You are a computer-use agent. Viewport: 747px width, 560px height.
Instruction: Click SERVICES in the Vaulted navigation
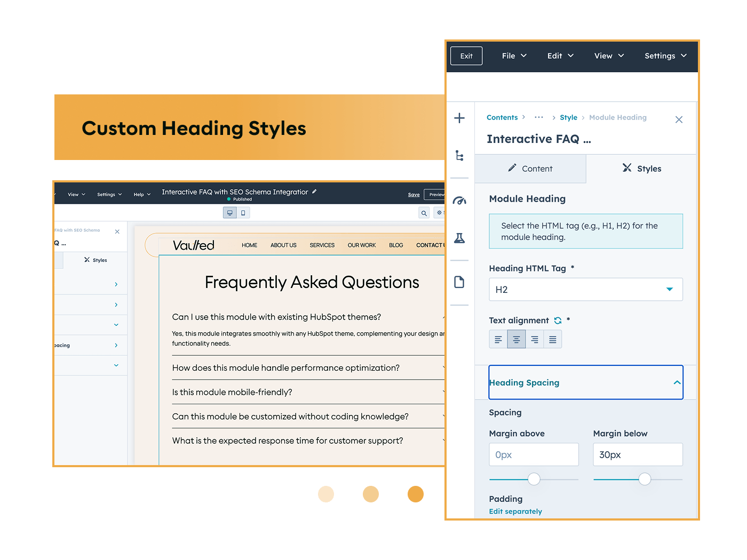click(322, 245)
